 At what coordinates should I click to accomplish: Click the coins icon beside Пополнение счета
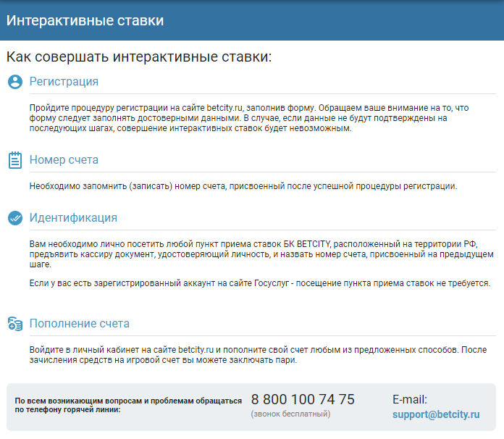15,324
